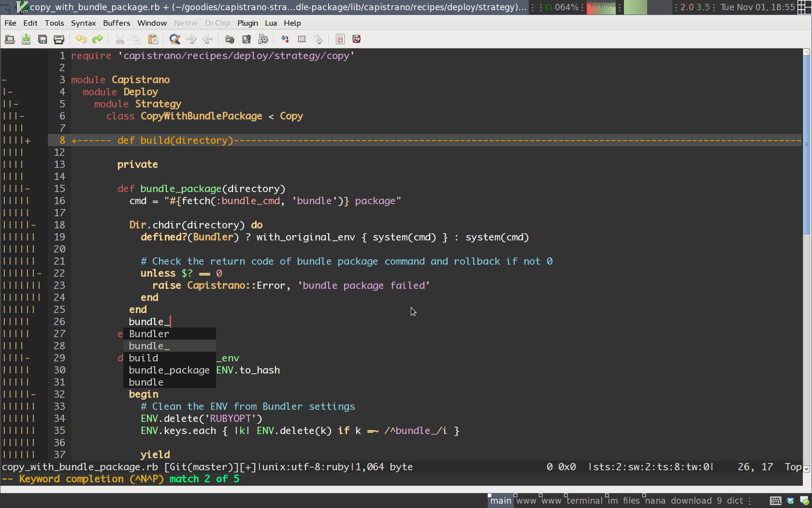Undo the last change with the toolbar arrow
Screen dimensions: 812x508
coord(81,39)
